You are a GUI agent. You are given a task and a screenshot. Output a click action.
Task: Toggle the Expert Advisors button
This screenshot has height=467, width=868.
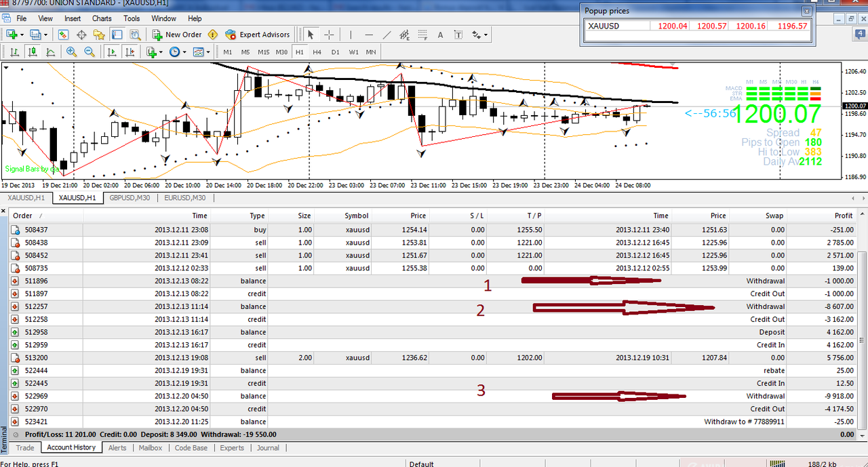point(257,35)
